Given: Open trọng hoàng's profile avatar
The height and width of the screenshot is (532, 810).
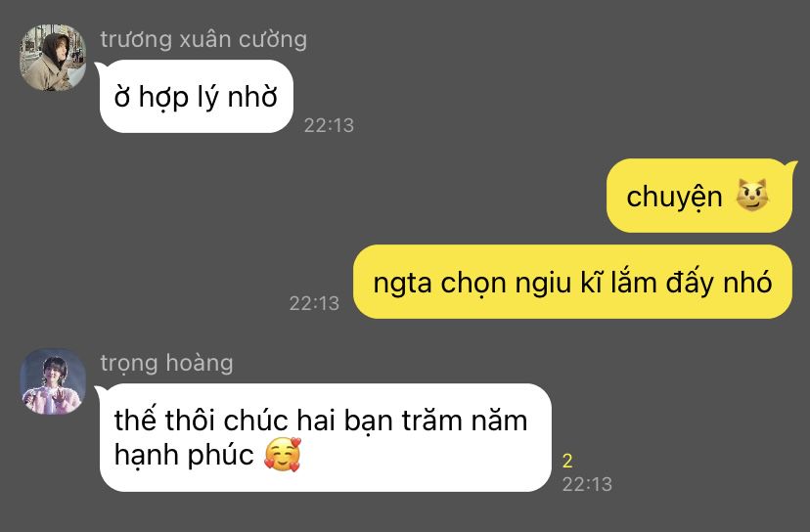Looking at the screenshot, I should pos(53,381).
